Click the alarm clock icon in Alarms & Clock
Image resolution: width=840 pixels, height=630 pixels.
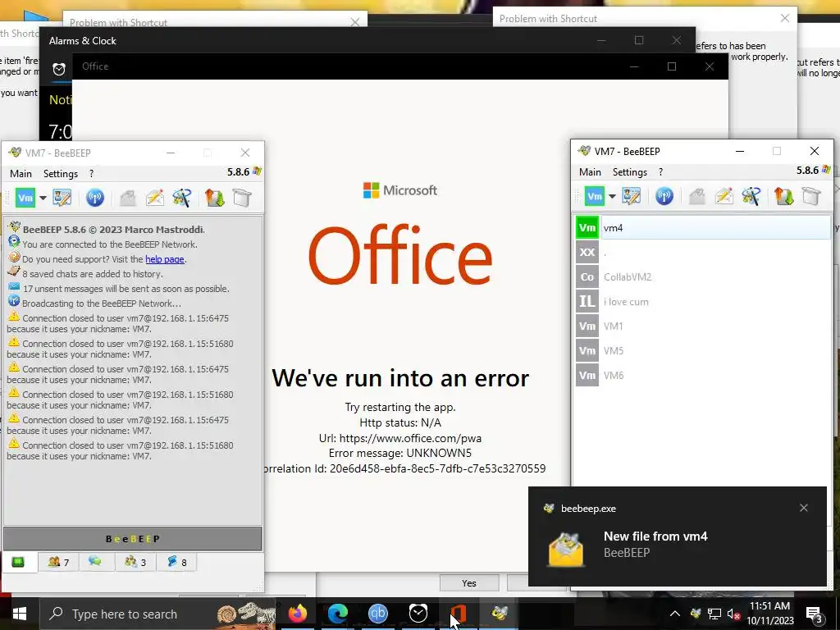point(59,69)
